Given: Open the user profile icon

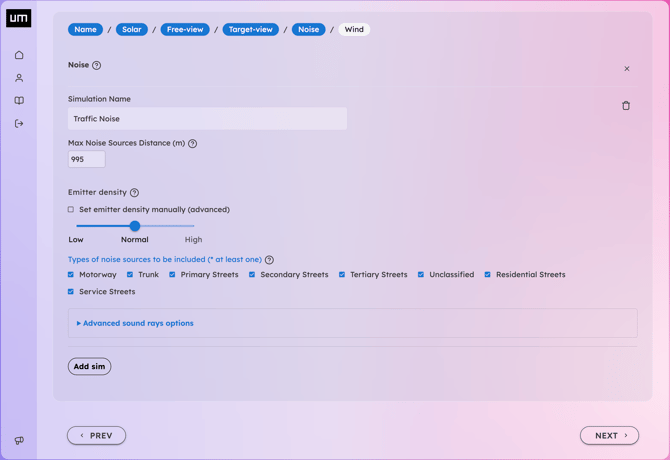Looking at the screenshot, I should point(19,78).
